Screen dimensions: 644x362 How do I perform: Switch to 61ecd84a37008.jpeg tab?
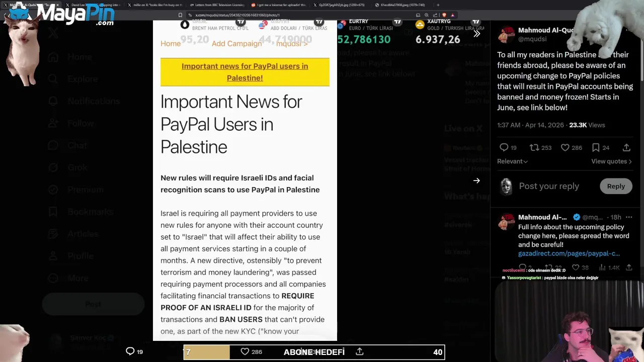(402, 5)
